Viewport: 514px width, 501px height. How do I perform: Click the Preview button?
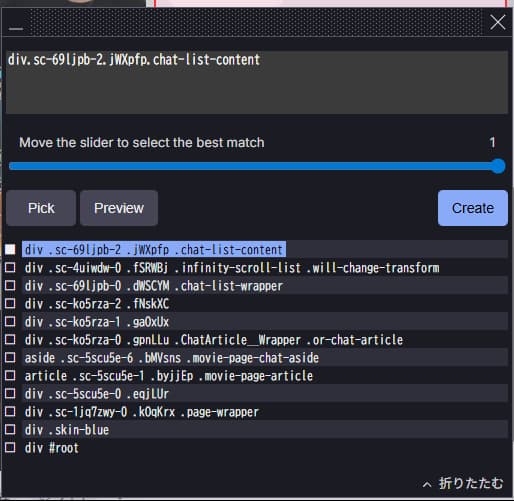point(119,208)
